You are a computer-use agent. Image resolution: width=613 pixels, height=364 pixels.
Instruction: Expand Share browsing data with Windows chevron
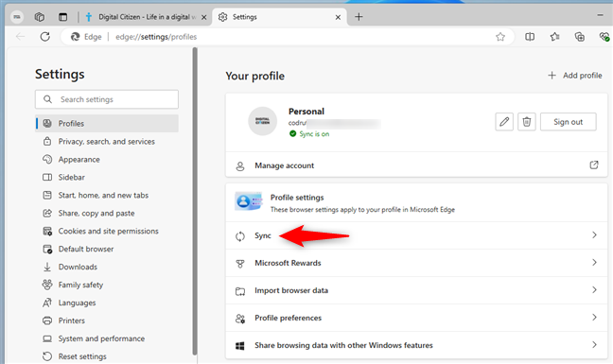tap(594, 344)
